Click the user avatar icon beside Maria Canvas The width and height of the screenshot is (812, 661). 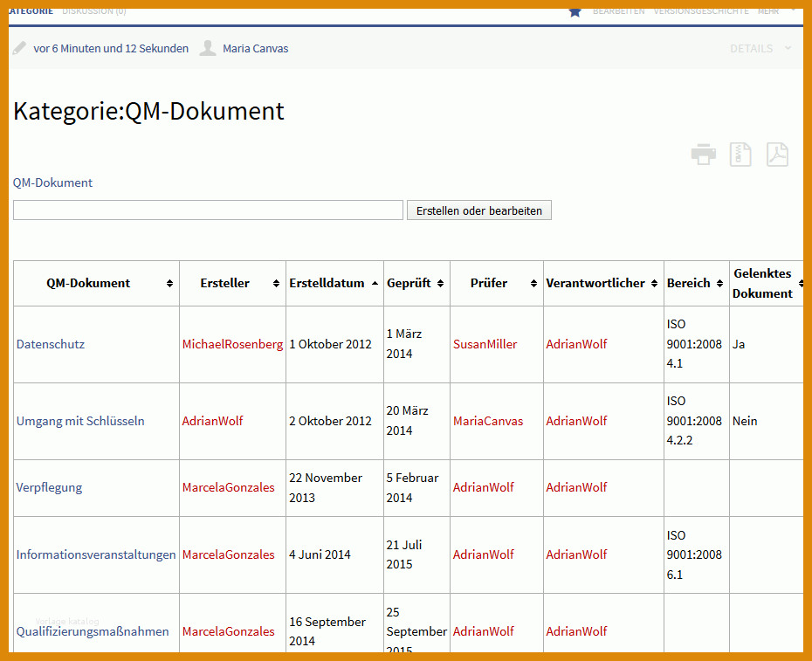click(208, 48)
